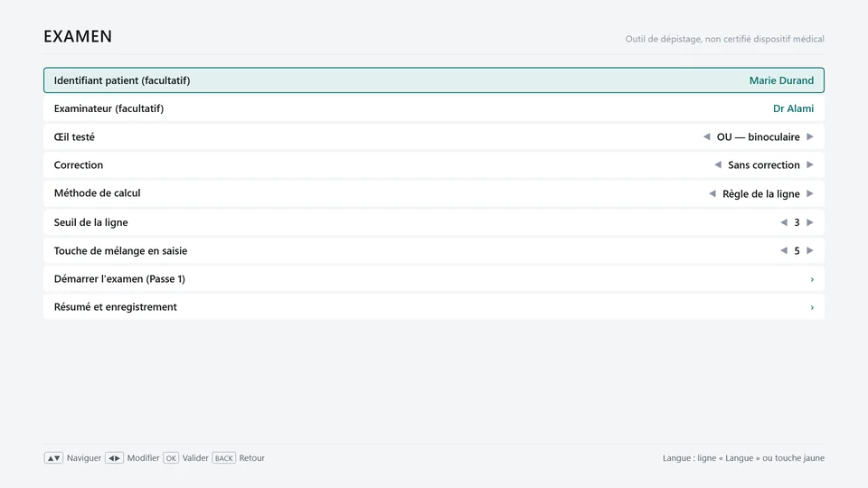Click left arrow for Œil testé

(706, 136)
